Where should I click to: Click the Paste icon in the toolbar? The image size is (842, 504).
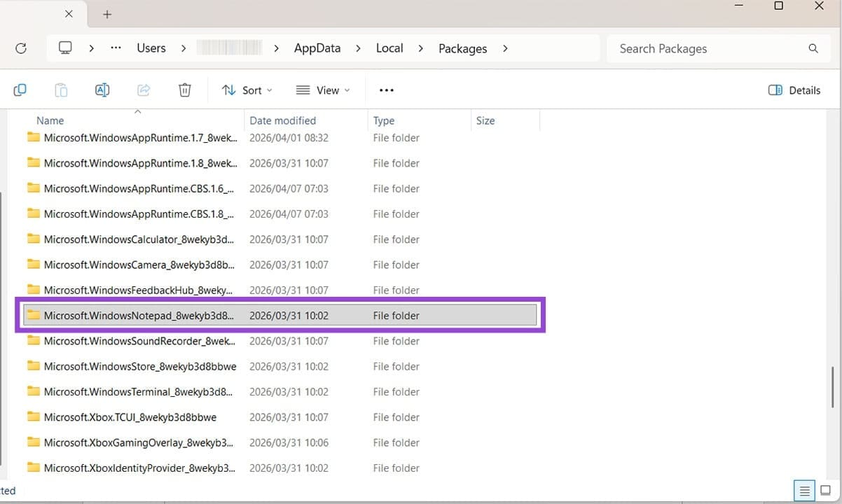60,90
